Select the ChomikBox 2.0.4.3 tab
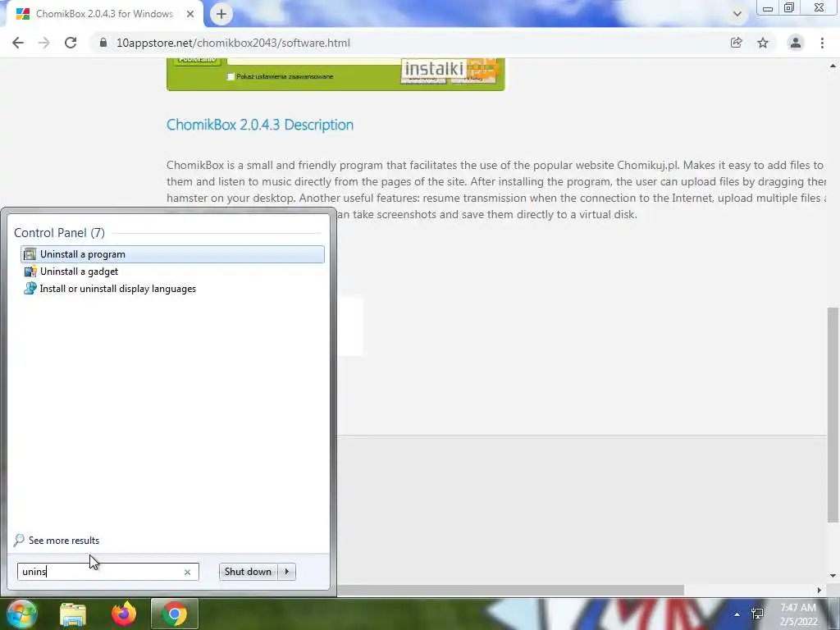The height and width of the screenshot is (630, 840). [x=104, y=14]
